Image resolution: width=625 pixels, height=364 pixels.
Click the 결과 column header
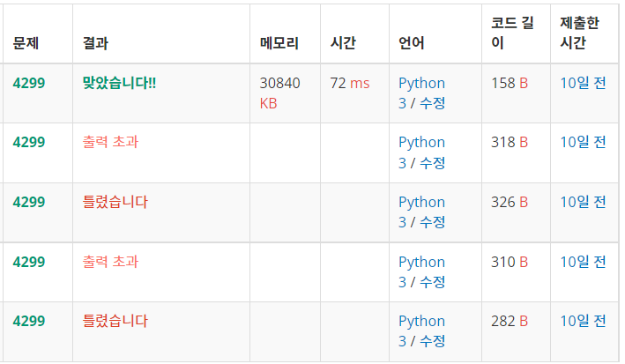pyautogui.click(x=95, y=42)
